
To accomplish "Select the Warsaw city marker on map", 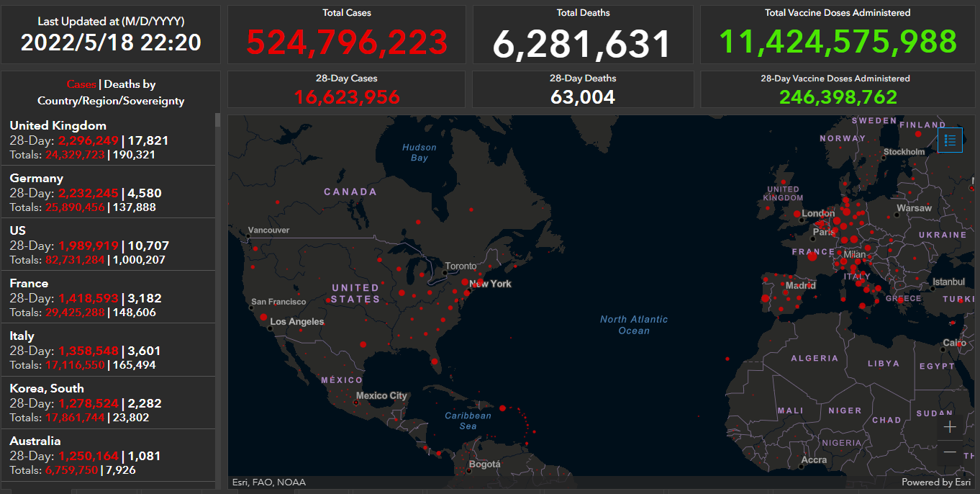I will 898,215.
